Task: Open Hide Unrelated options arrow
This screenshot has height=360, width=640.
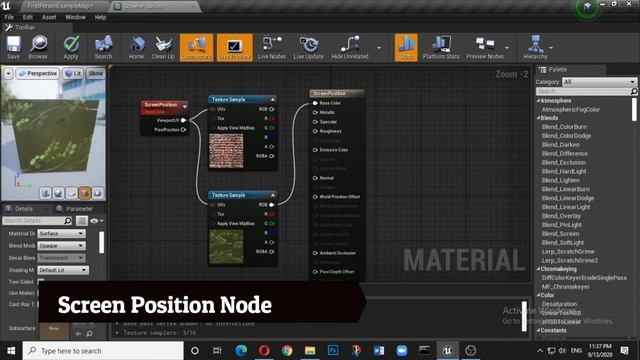Action: point(379,48)
